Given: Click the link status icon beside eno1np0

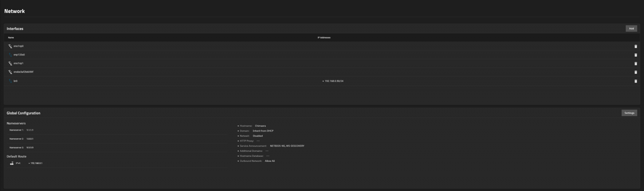Looking at the screenshot, I should tap(10, 46).
